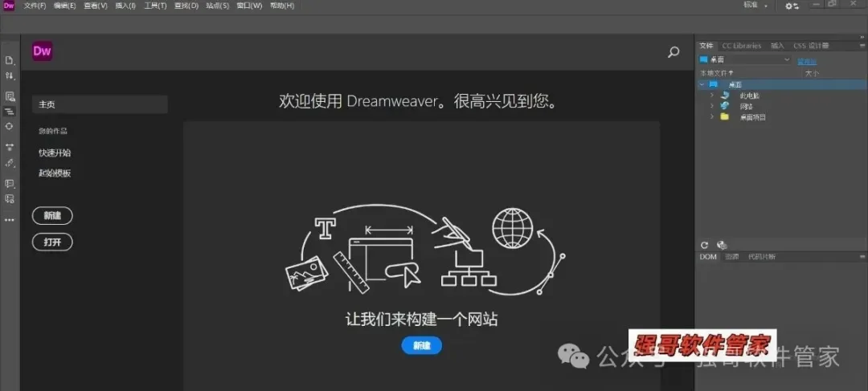Click the Dw logo on the start screen
868x391 pixels.
pyautogui.click(x=42, y=51)
